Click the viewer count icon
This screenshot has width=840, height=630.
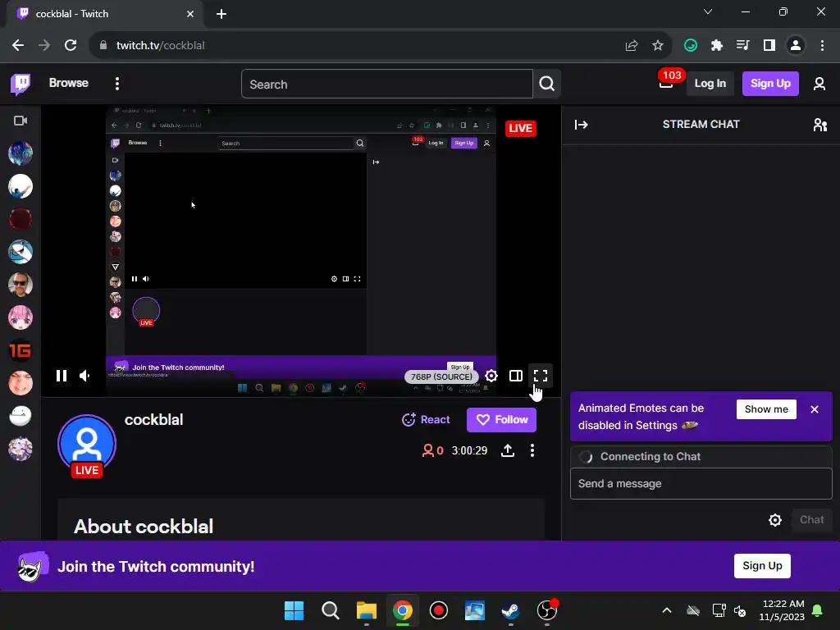[427, 450]
